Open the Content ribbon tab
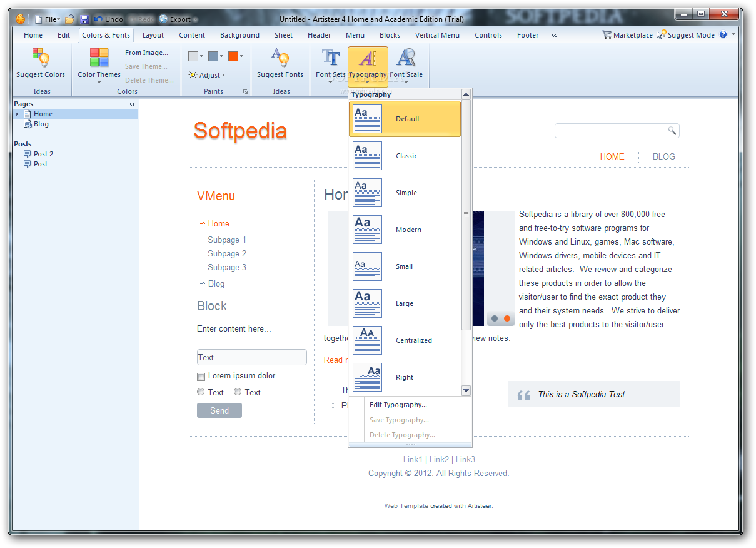Image resolution: width=756 pixels, height=548 pixels. point(192,35)
